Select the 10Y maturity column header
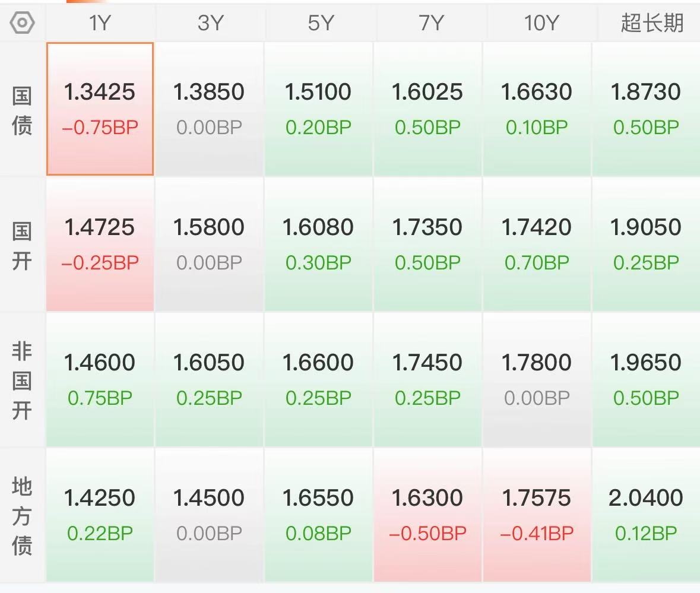 (541, 23)
